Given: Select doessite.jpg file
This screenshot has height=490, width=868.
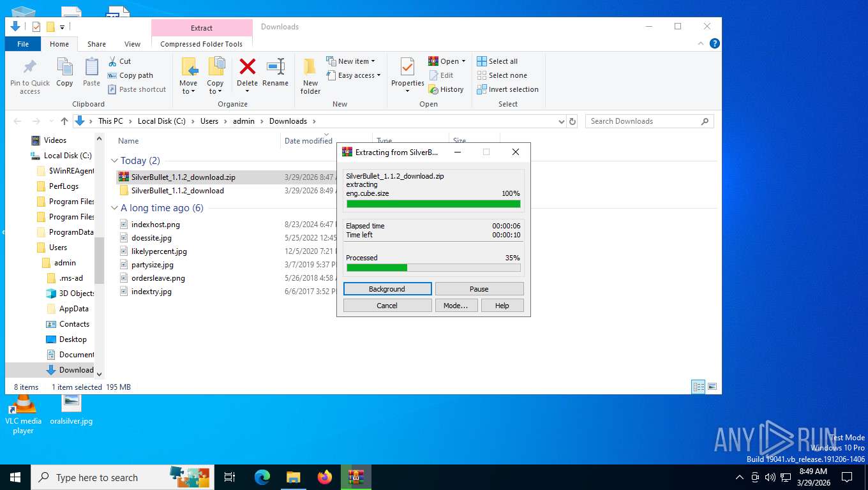Looking at the screenshot, I should pos(151,238).
